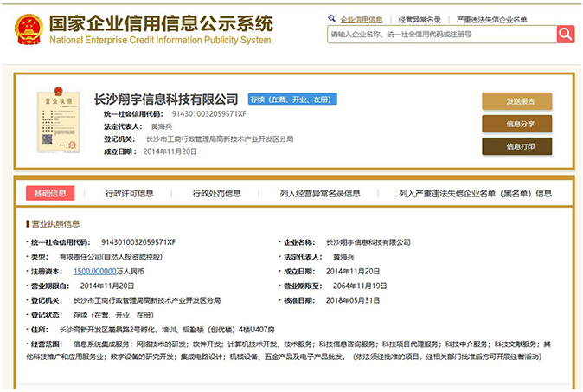The image size is (583, 392).
Task: Click the 营业执照信息 section heading
Action: coord(55,224)
